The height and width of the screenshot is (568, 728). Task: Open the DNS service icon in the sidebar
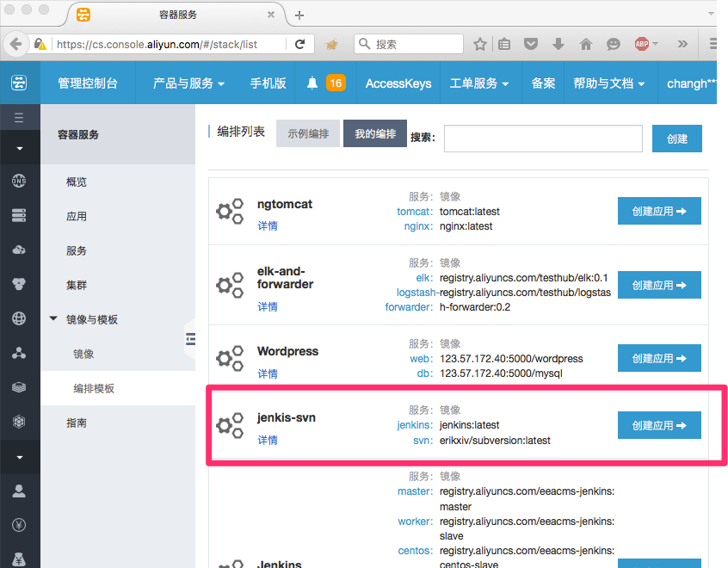click(19, 180)
